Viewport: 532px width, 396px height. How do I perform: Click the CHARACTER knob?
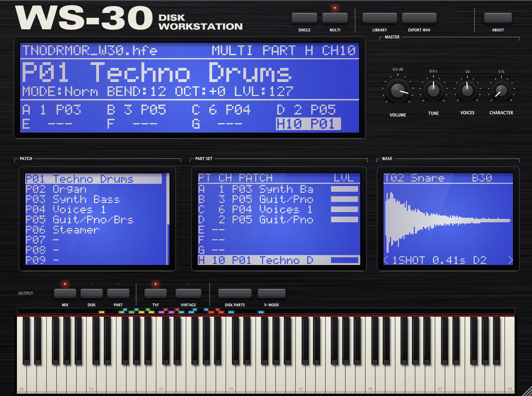(501, 91)
